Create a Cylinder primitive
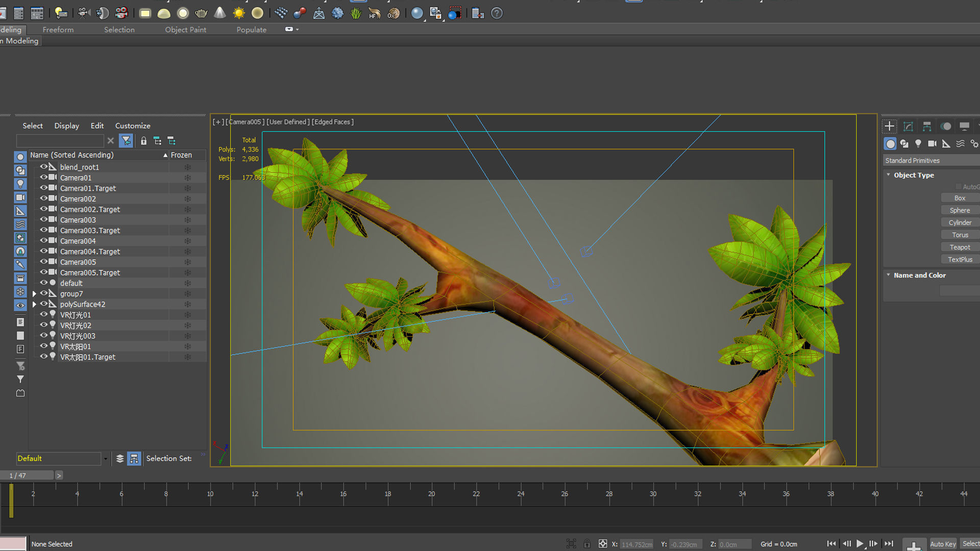The width and height of the screenshot is (980, 551). (960, 222)
